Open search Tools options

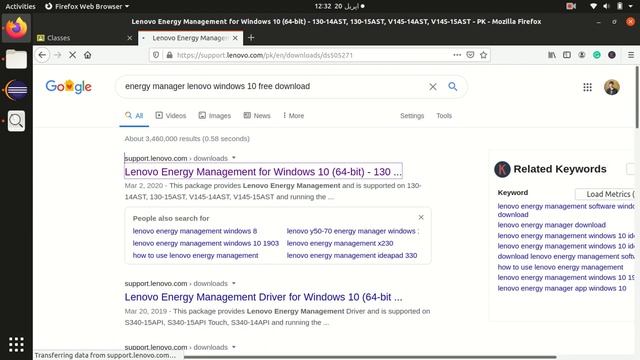(x=444, y=116)
